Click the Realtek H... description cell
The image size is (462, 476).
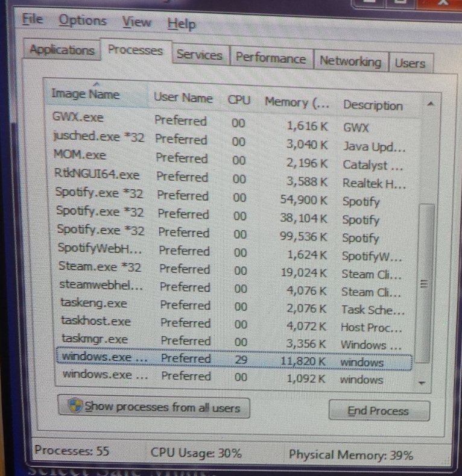pos(374,183)
